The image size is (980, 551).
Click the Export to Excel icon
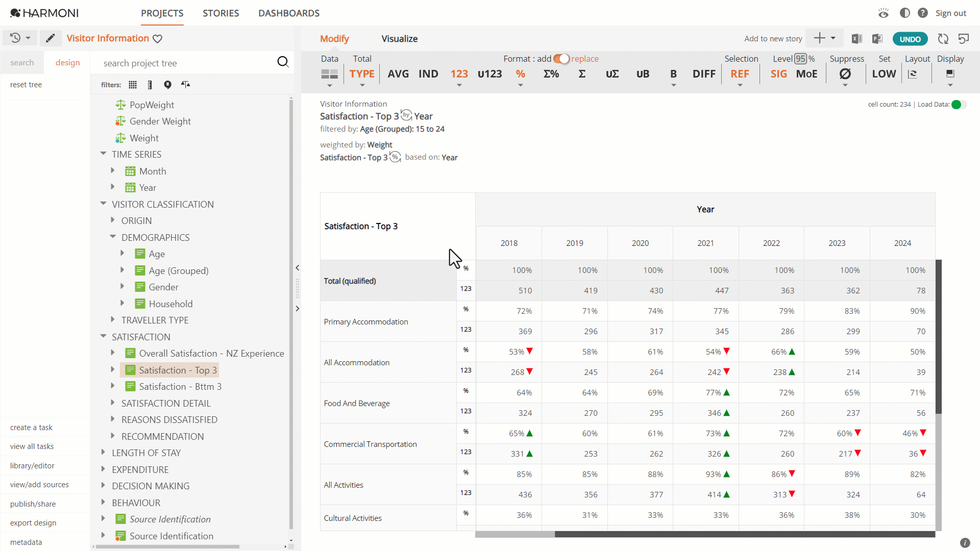(857, 39)
